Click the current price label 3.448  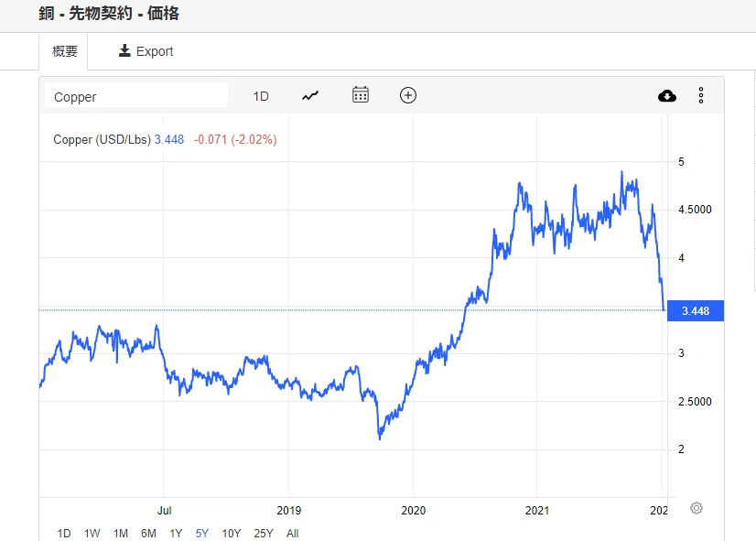(696, 311)
